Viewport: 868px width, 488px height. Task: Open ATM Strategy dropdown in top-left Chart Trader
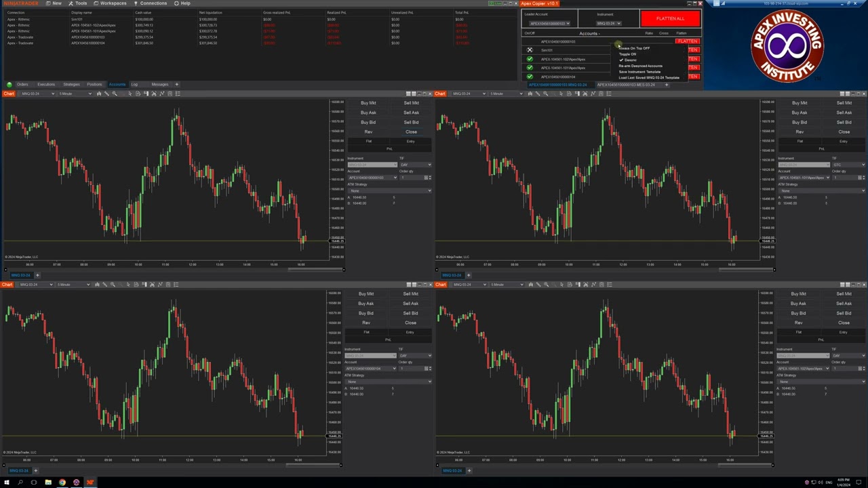389,190
